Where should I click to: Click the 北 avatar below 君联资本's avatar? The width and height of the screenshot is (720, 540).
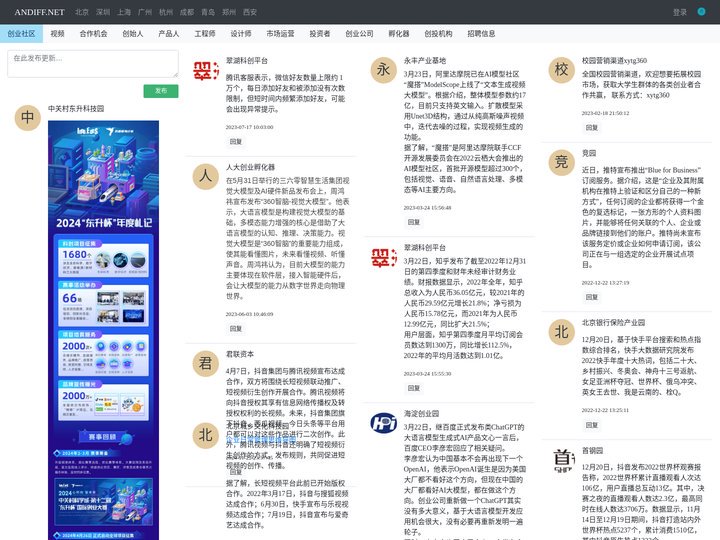(206, 435)
